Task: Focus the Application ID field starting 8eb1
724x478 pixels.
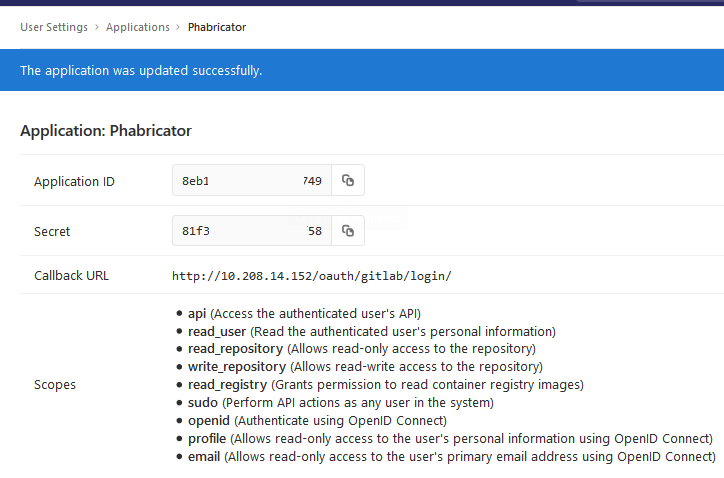Action: (x=252, y=180)
